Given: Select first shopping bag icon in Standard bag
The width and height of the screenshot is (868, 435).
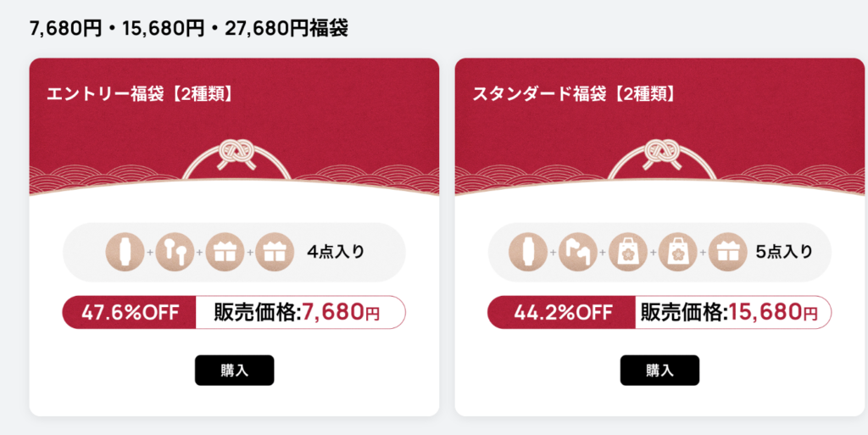Looking at the screenshot, I should pos(628,253).
